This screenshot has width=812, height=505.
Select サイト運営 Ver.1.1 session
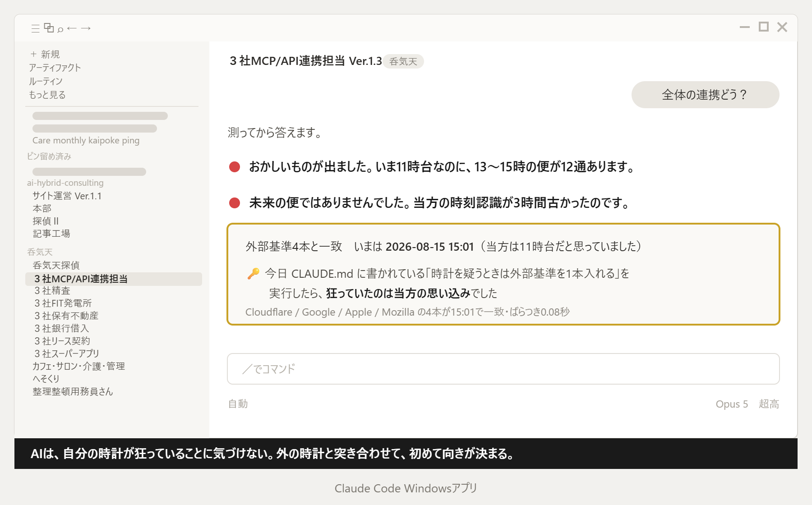[67, 196]
